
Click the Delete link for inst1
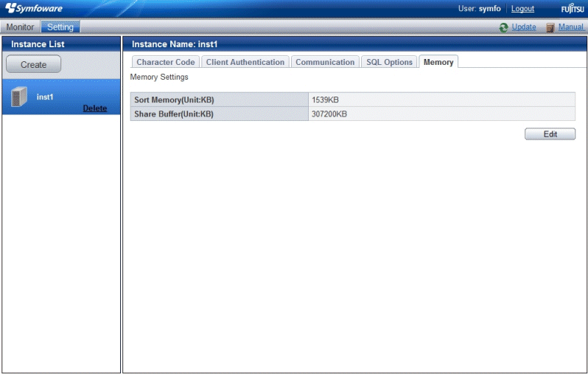pyautogui.click(x=95, y=108)
